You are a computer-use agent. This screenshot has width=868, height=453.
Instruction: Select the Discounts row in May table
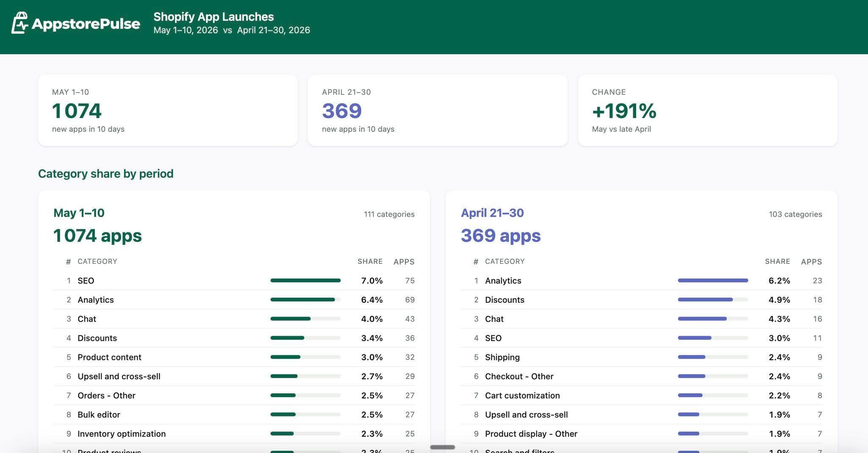(x=234, y=338)
